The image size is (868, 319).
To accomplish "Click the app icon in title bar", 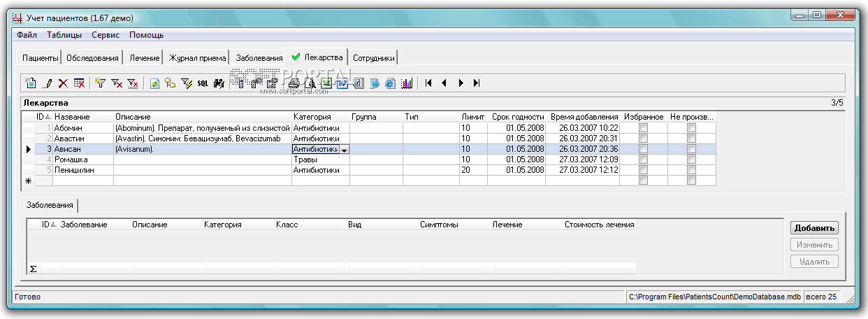I will point(19,17).
